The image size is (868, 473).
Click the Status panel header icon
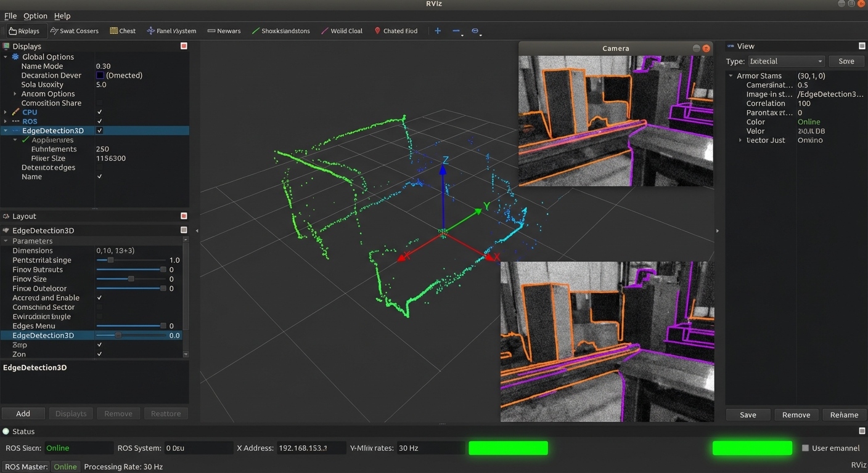(x=6, y=432)
